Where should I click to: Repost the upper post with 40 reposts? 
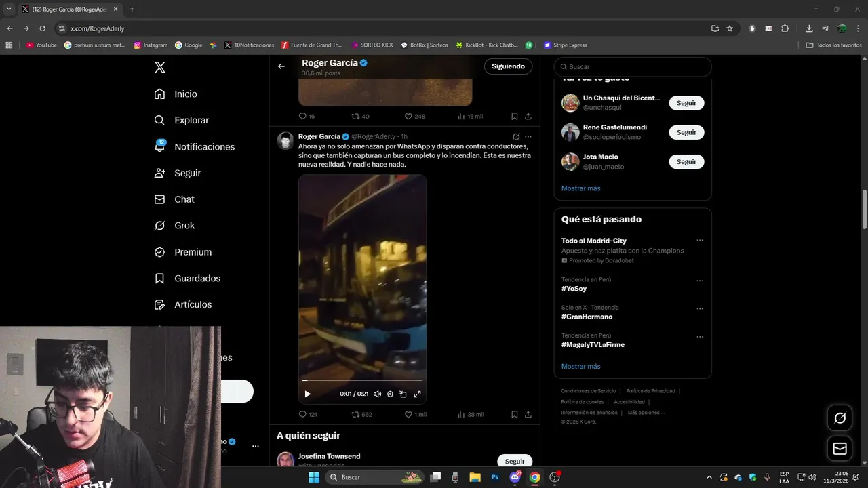point(360,116)
